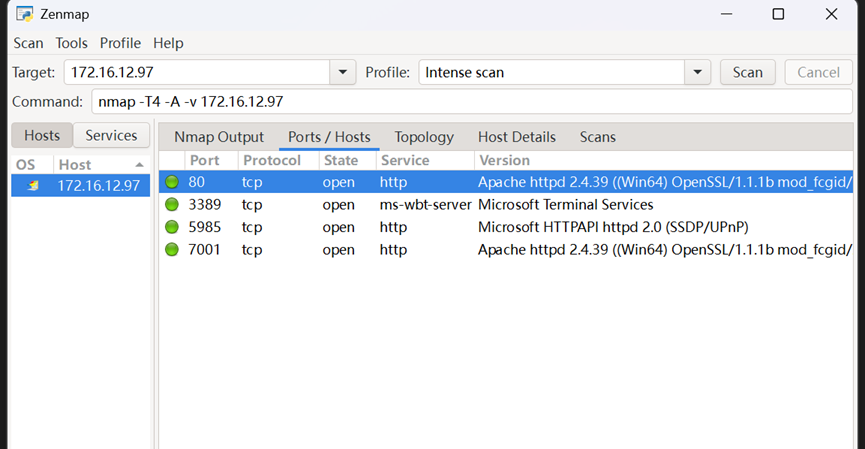The height and width of the screenshot is (449, 865).
Task: Click the Apache httpd version for port 80
Action: tap(665, 182)
